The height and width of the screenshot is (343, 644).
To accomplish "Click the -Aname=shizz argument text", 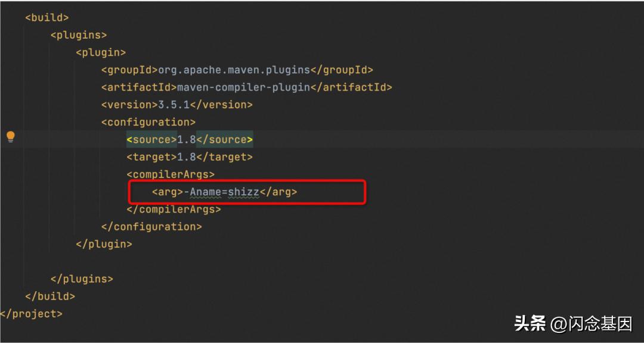I will 221,192.
